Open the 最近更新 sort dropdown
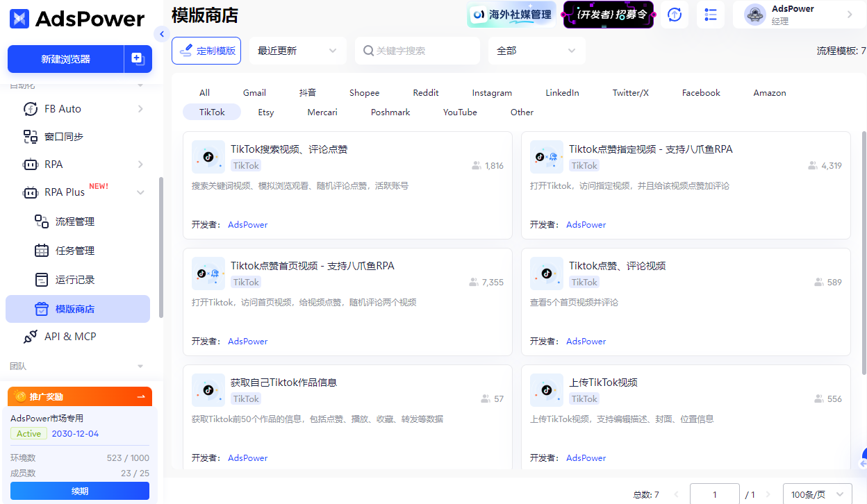Screen dimensions: 867x504 pyautogui.click(x=297, y=50)
